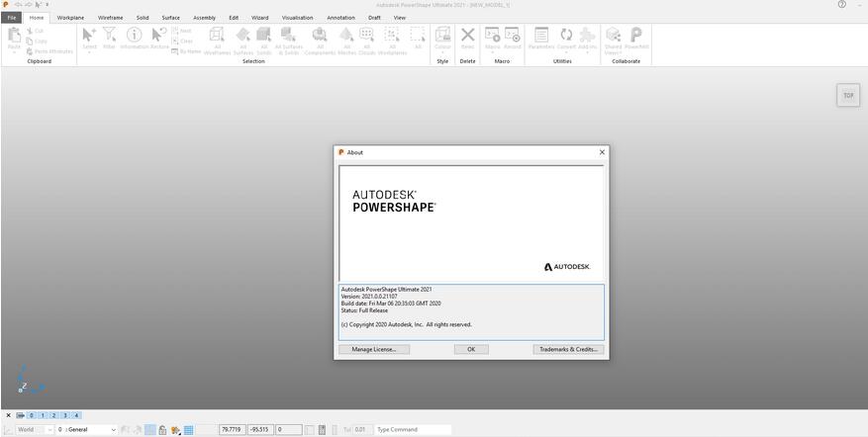
Task: Open the Wizard tab
Action: (260, 18)
